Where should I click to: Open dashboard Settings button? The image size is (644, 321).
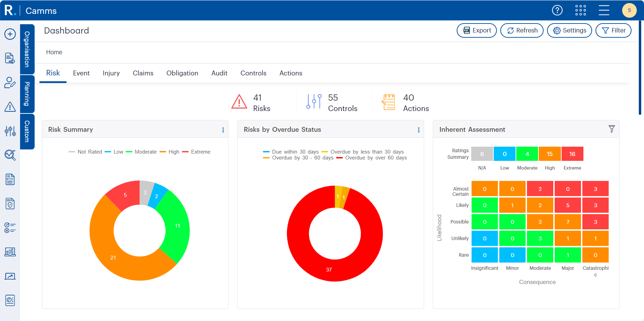click(570, 30)
